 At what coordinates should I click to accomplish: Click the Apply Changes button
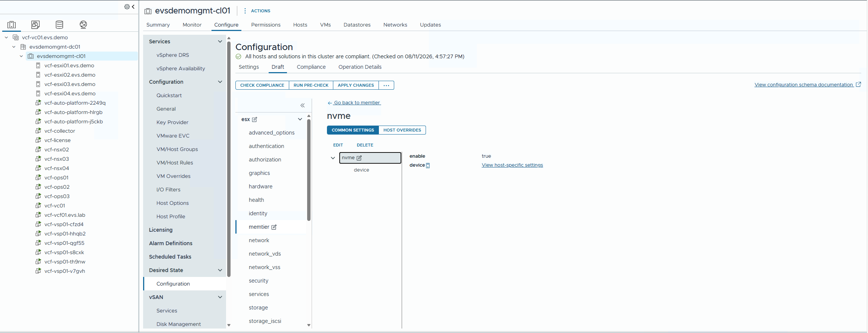(x=356, y=85)
